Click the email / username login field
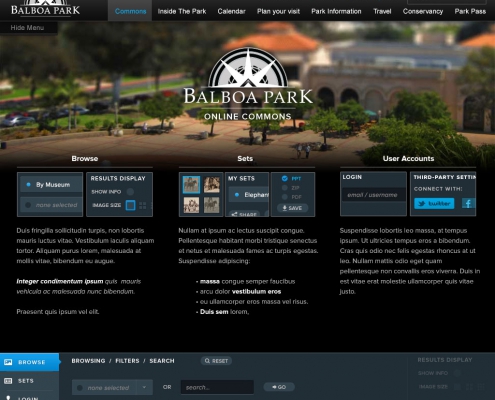 click(x=373, y=195)
